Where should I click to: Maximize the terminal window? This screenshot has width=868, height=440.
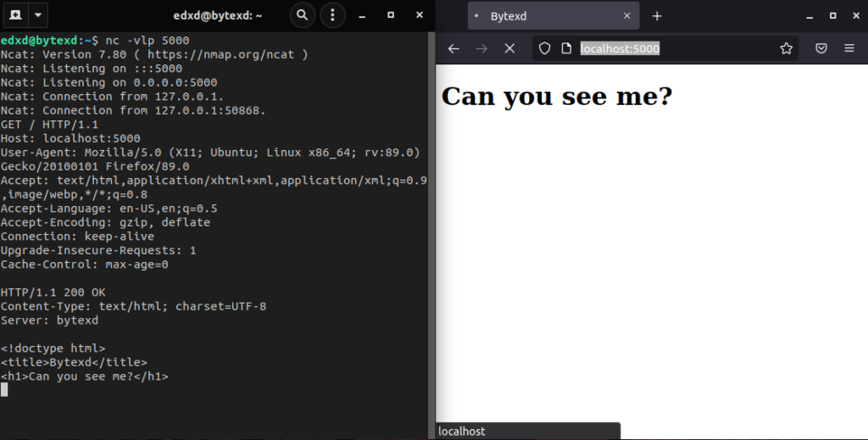(391, 15)
